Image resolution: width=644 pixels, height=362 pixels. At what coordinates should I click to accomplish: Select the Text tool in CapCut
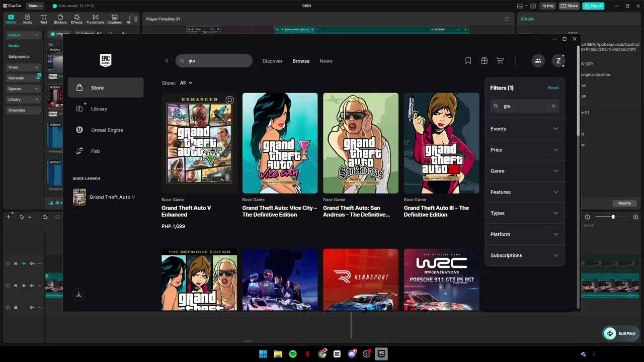point(44,19)
